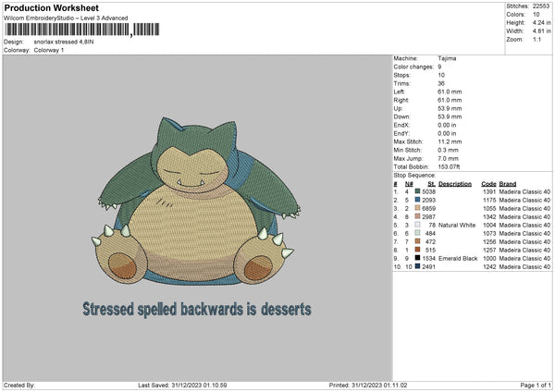Click the light orange swatch for code 1256

coord(417,241)
